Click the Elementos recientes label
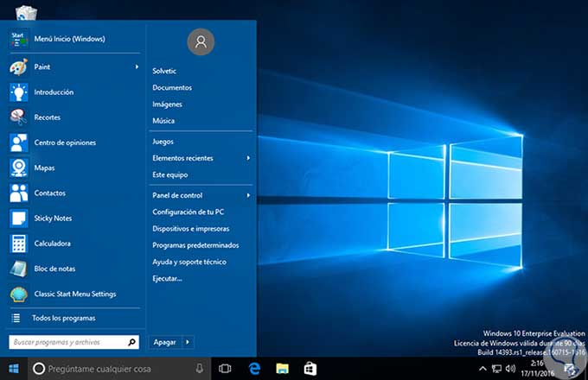Screen dimensions: 588x380 click(x=182, y=158)
